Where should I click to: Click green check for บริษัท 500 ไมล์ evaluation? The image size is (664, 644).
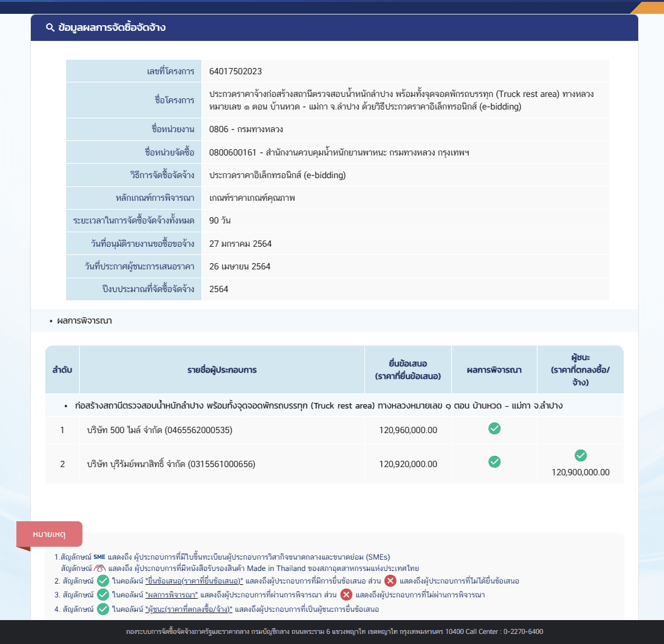[x=494, y=428]
